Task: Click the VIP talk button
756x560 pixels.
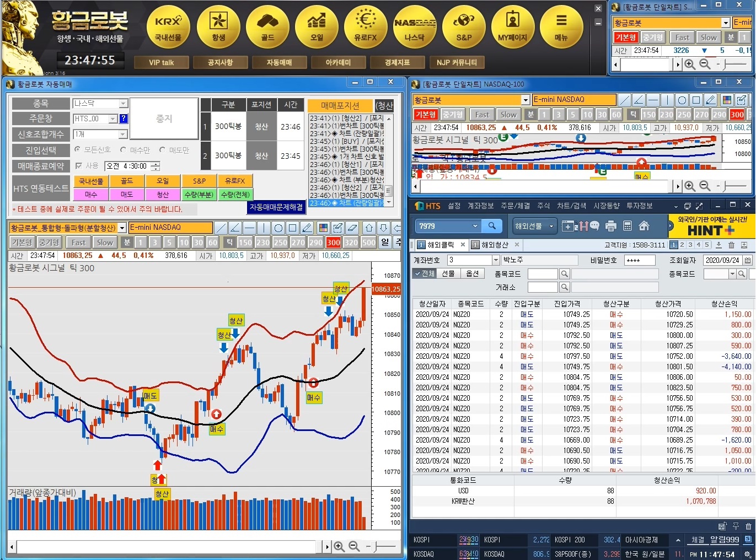Action: 161,62
